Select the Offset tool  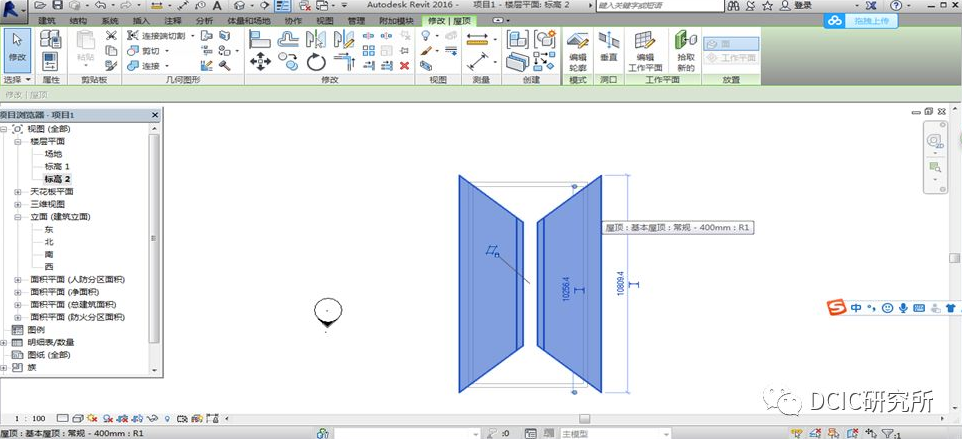288,39
